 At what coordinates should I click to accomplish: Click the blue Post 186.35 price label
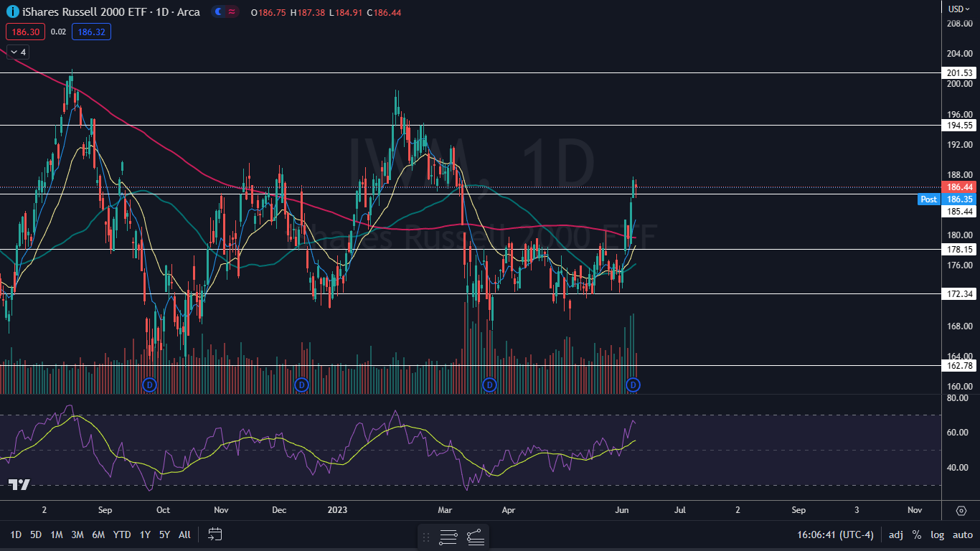point(947,199)
